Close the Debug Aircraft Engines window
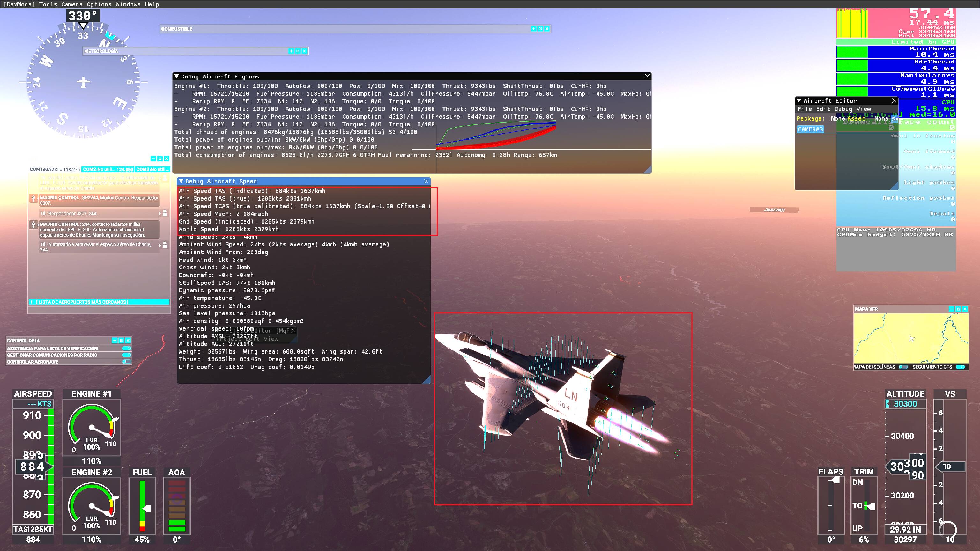The height and width of the screenshot is (551, 980). tap(647, 77)
